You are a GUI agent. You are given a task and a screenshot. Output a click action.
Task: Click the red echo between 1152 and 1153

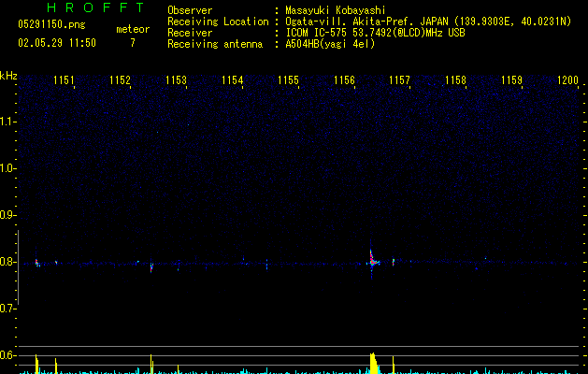pos(151,267)
